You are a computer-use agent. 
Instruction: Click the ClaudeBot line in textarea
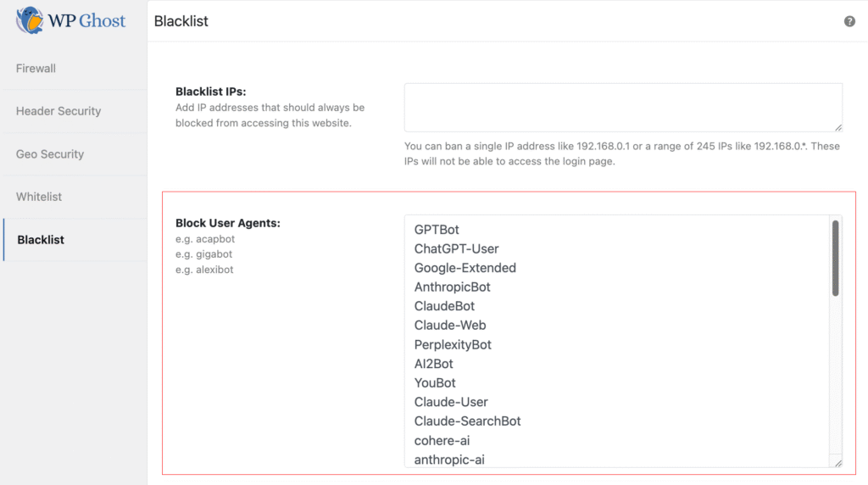coord(444,306)
